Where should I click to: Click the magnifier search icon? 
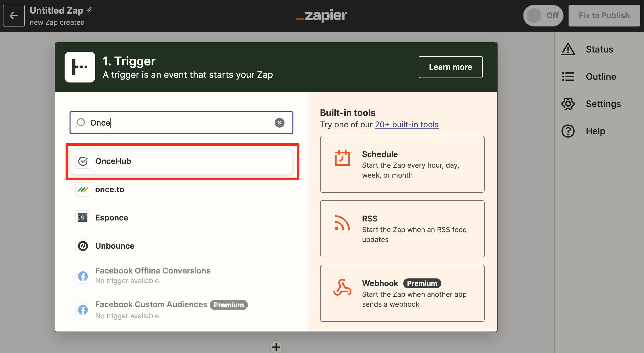pyautogui.click(x=80, y=123)
